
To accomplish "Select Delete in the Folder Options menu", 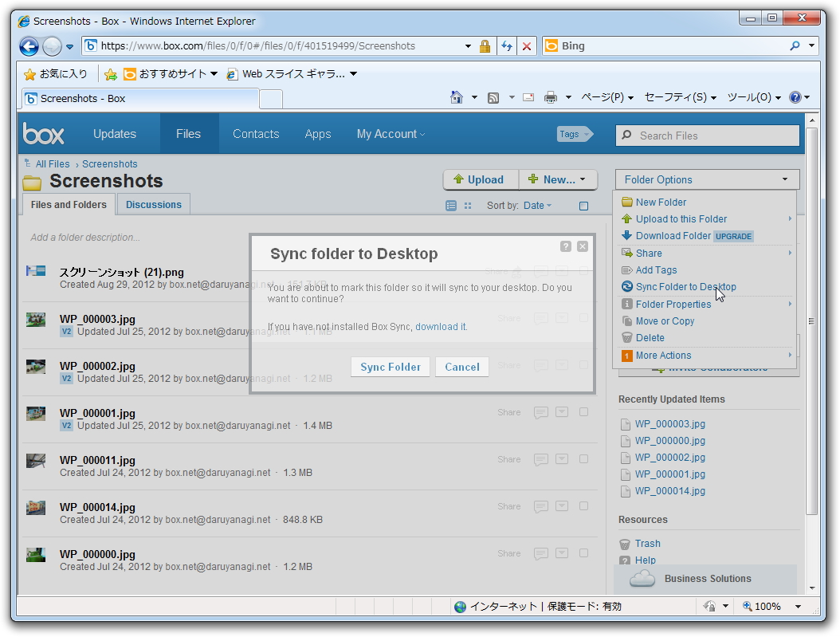I will pyautogui.click(x=649, y=337).
